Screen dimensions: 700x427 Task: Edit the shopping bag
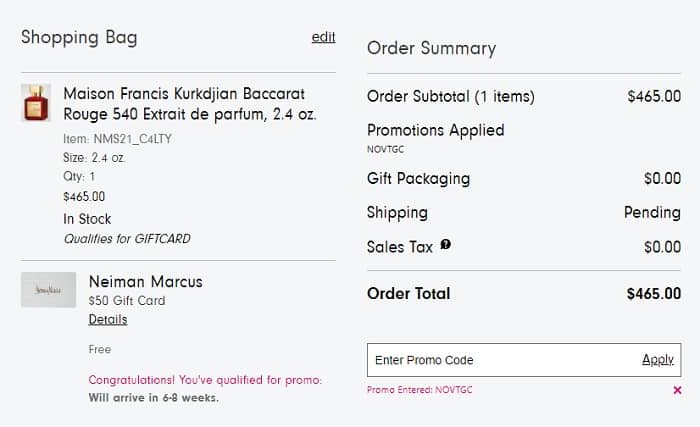click(323, 37)
